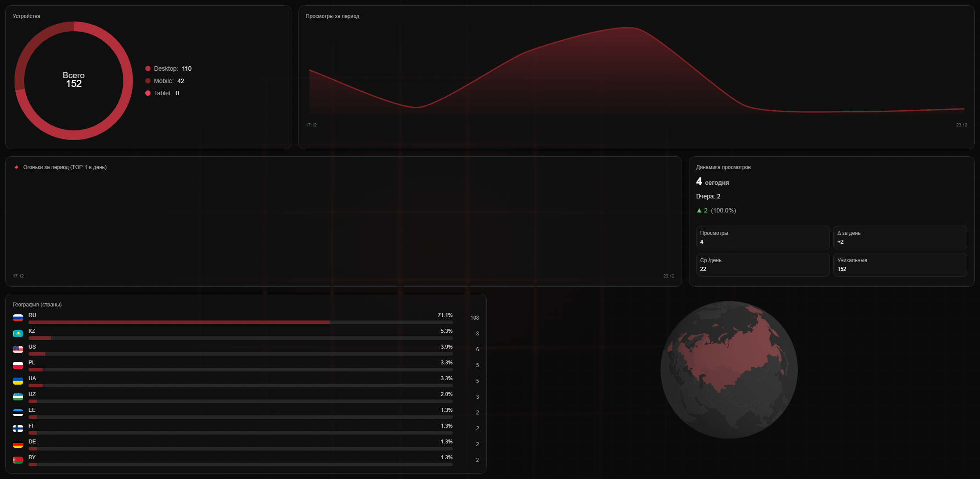Click the DE Germany flag icon

pos(18,444)
